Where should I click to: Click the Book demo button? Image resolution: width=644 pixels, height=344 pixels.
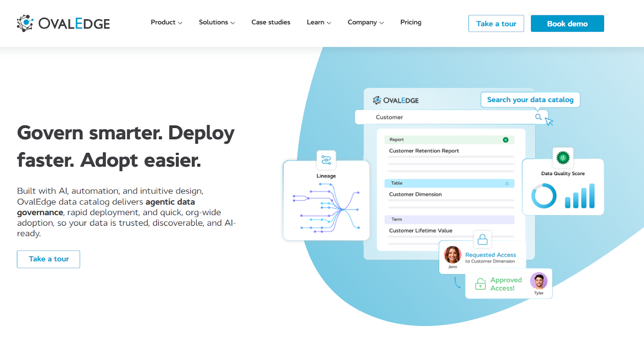568,24
